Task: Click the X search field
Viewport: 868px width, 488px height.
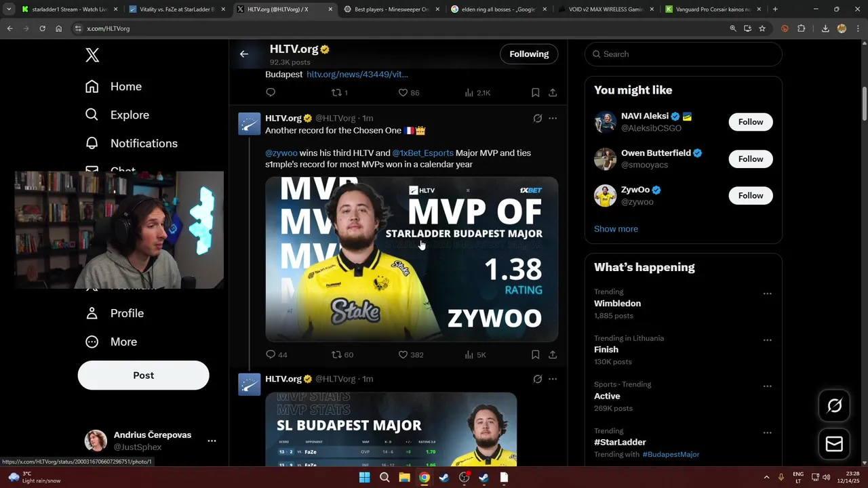Action: tap(683, 54)
